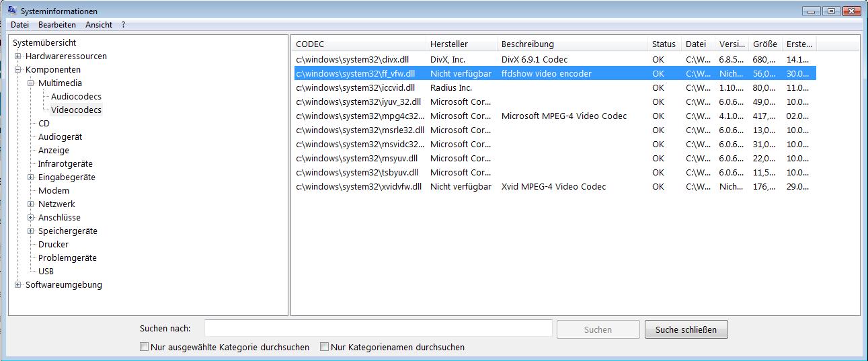Click the Systeminformationen title bar icon

click(11, 11)
